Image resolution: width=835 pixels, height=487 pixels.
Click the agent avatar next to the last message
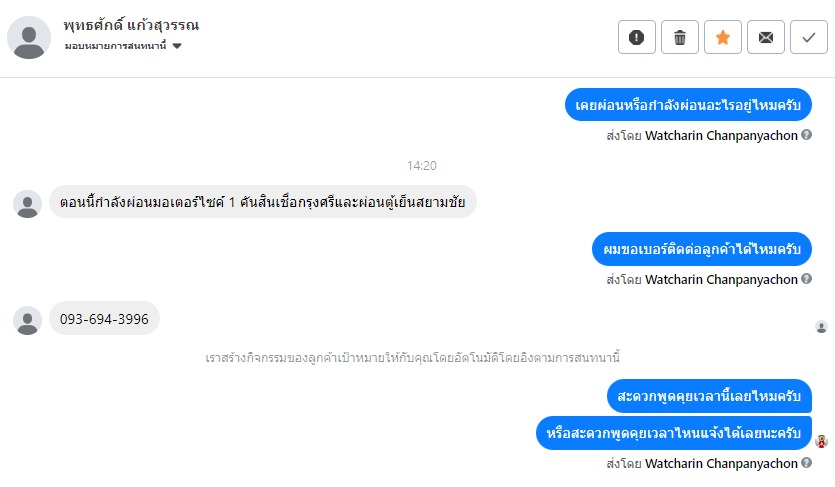[821, 441]
